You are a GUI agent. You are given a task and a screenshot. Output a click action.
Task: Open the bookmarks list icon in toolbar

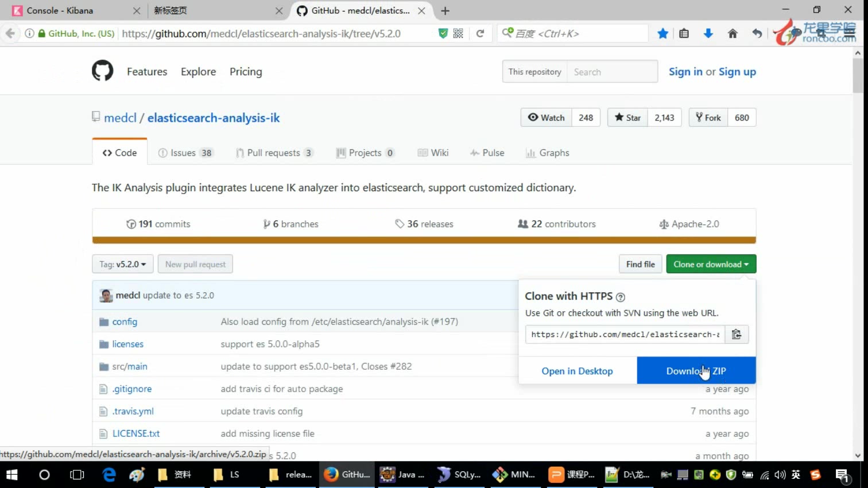[x=684, y=33]
